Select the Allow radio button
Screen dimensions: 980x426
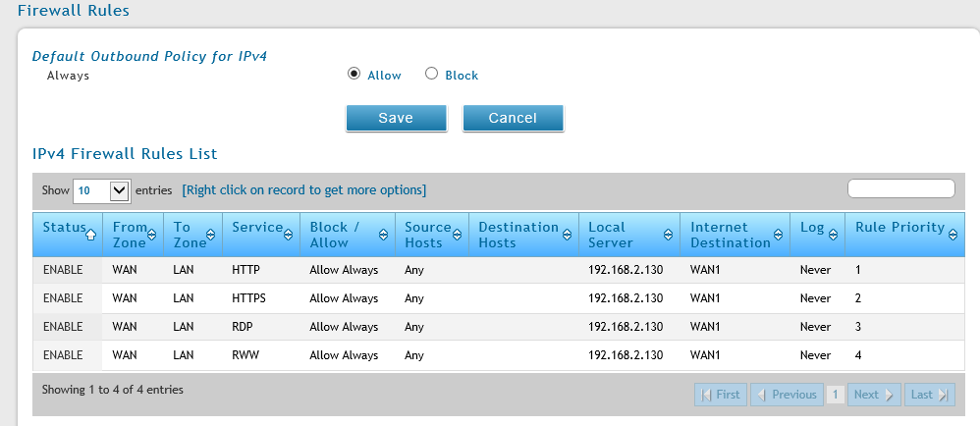pyautogui.click(x=354, y=74)
